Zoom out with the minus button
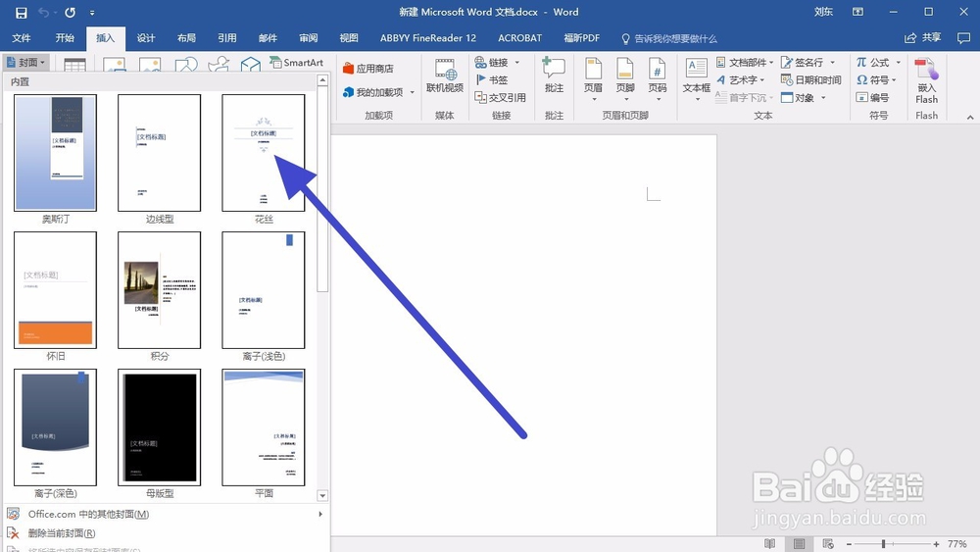The width and height of the screenshot is (980, 552). [x=849, y=544]
